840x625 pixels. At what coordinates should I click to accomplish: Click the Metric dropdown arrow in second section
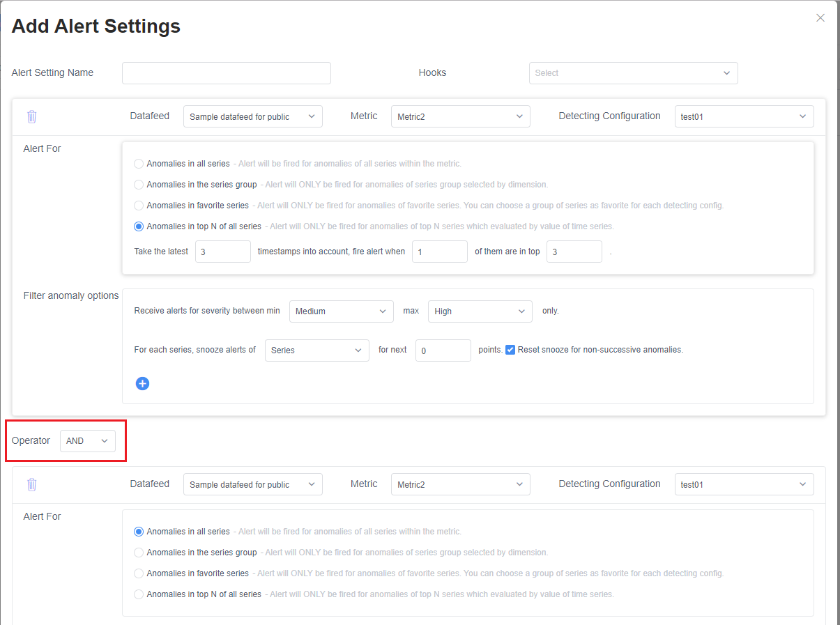(x=519, y=484)
